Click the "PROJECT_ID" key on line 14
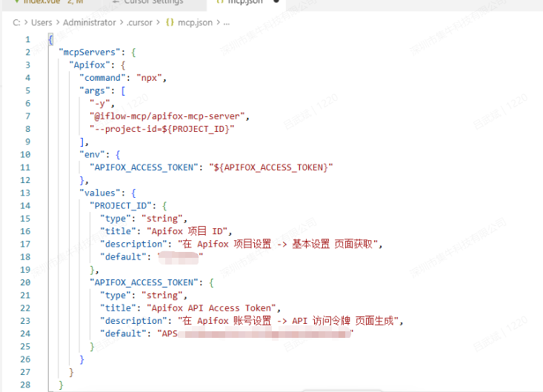This screenshot has height=392, width=543. pyautogui.click(x=121, y=206)
